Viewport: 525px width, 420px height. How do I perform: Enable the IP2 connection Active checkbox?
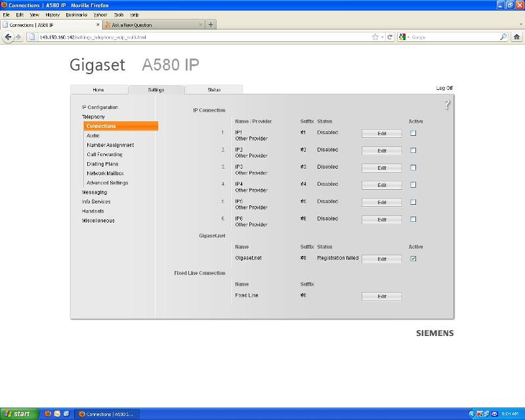coord(413,150)
